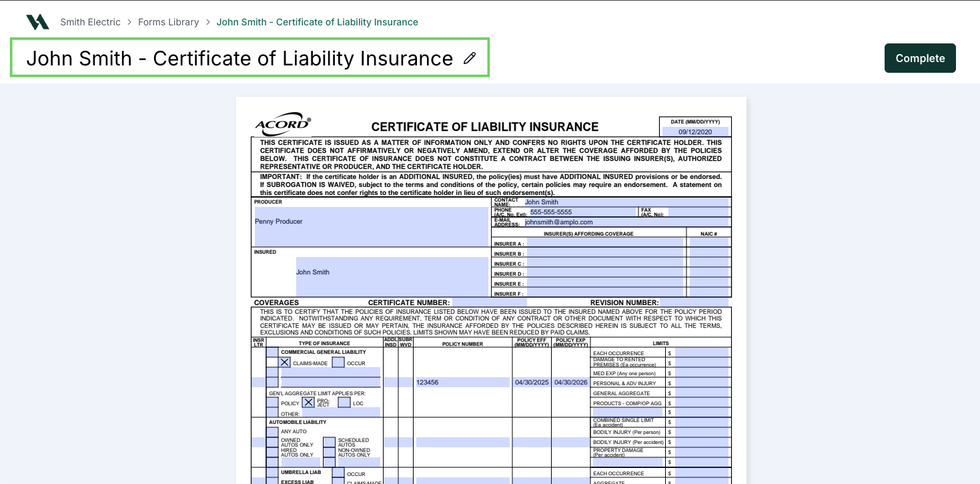Edit the policy expiration date 04/30/2026
The height and width of the screenshot is (484, 980).
pyautogui.click(x=570, y=383)
